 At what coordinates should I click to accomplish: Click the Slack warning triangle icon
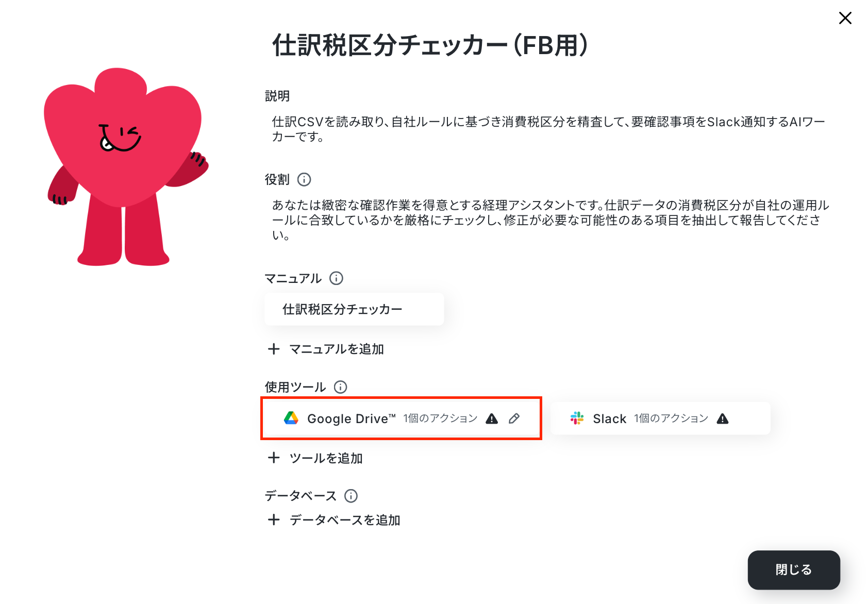[x=723, y=418]
